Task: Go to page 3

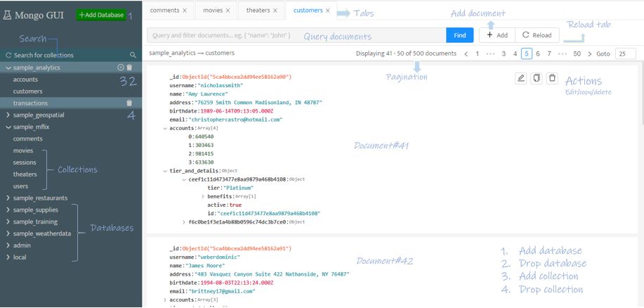Action: [504, 54]
